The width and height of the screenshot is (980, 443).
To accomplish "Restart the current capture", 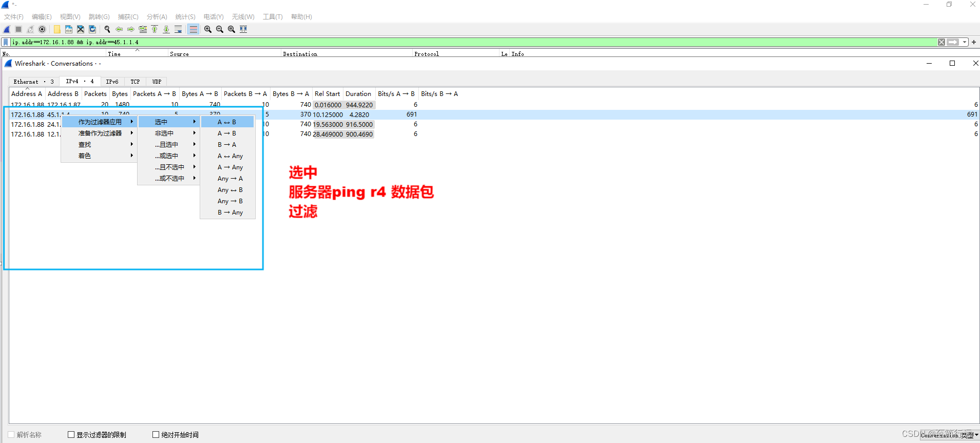I will (30, 29).
